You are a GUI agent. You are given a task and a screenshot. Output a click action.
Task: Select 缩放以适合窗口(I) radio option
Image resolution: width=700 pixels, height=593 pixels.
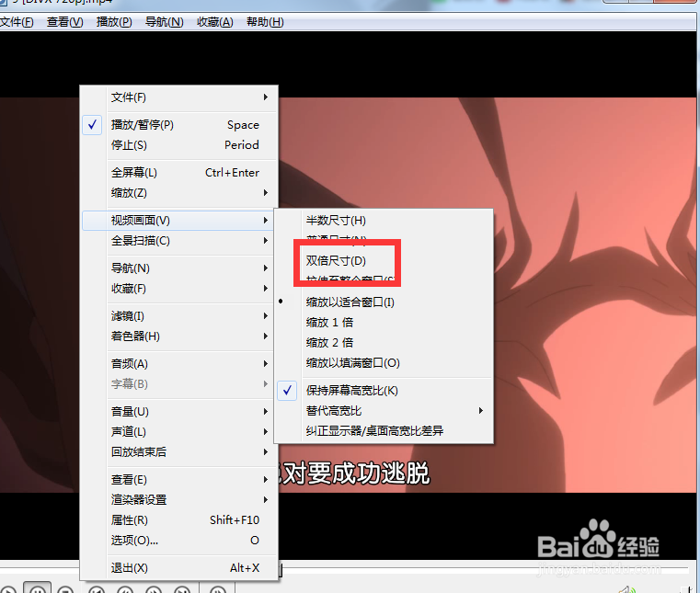point(384,302)
